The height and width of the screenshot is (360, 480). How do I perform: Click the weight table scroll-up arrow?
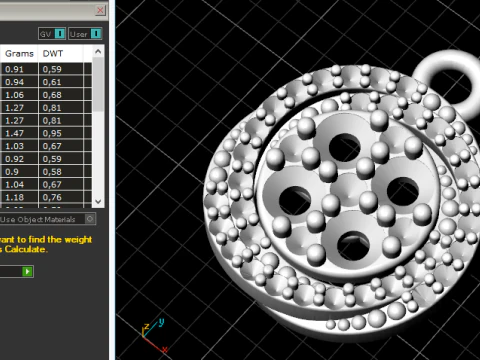pyautogui.click(x=98, y=52)
